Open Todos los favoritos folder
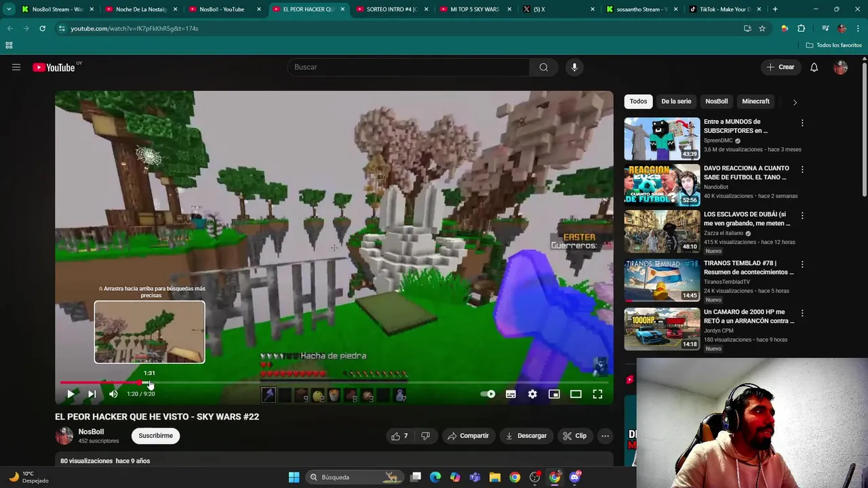This screenshot has height=488, width=868. (834, 45)
